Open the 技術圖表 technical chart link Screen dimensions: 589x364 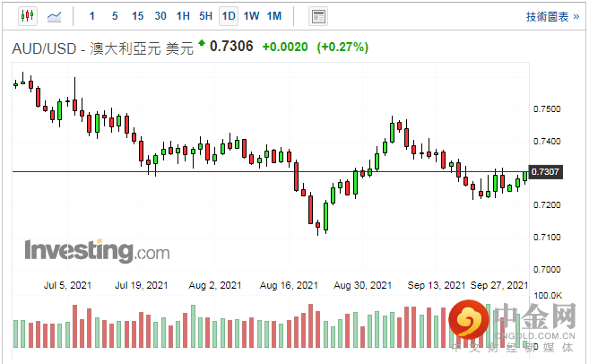pyautogui.click(x=554, y=16)
